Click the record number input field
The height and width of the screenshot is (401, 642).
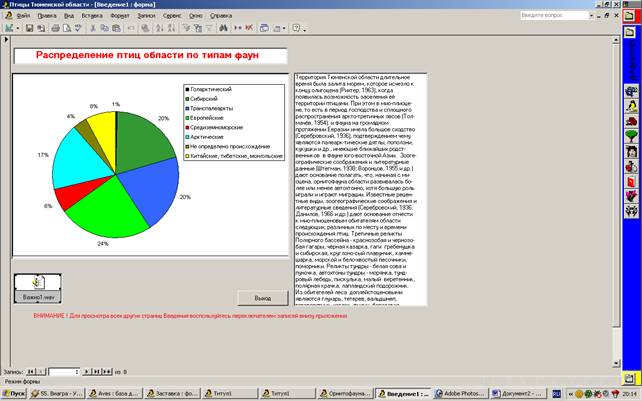click(64, 372)
